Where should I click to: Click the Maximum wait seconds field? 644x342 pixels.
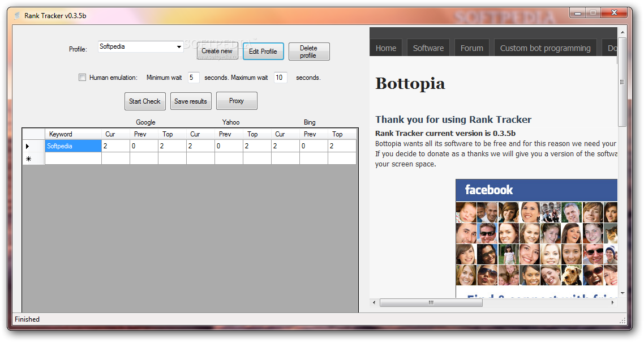tap(281, 77)
